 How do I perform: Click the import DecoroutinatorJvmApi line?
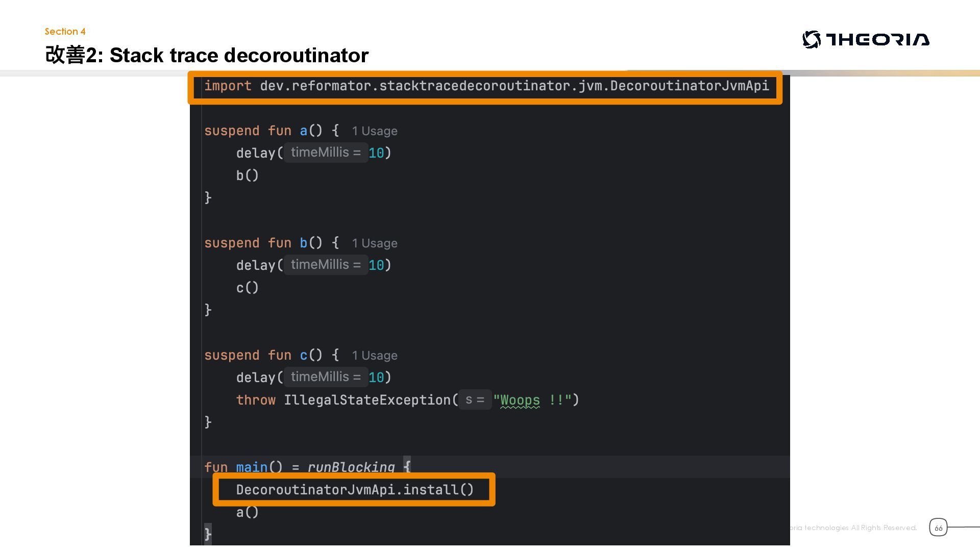486,86
